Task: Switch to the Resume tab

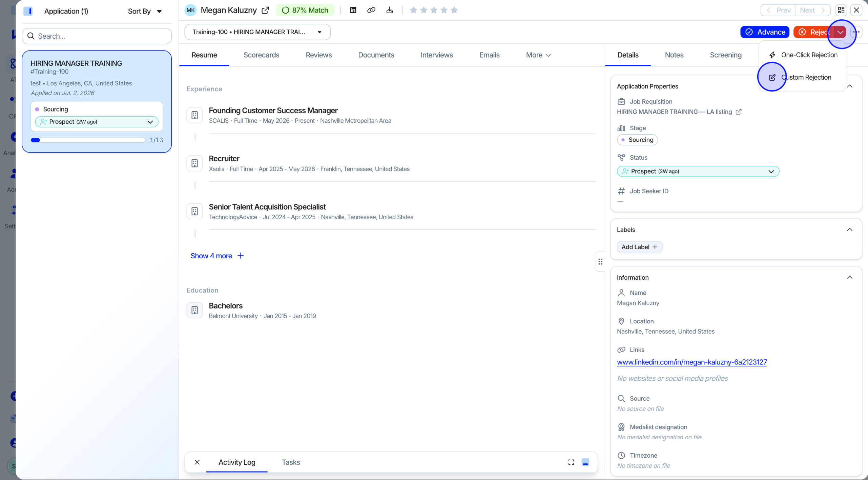Action: (204, 55)
